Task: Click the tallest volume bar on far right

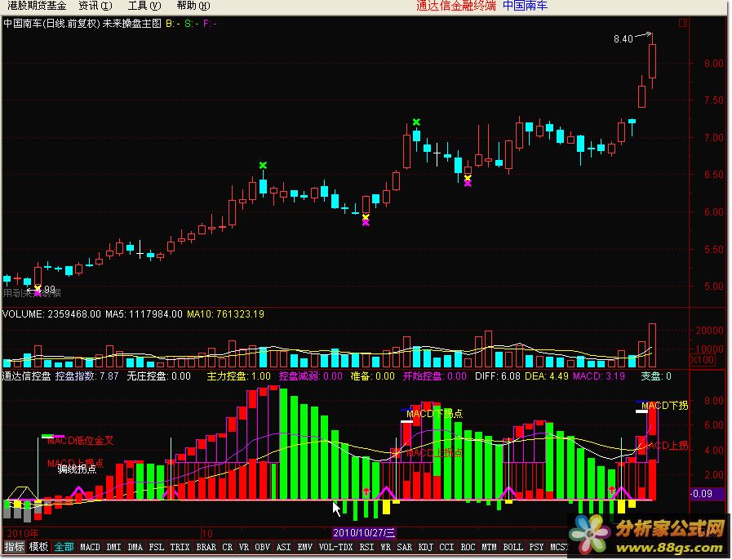Action: (x=652, y=345)
